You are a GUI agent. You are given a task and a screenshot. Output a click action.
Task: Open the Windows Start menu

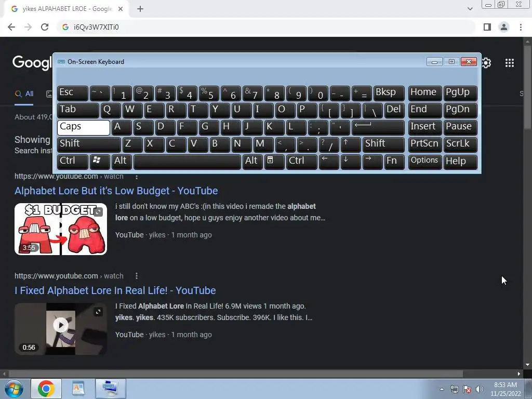click(x=13, y=389)
